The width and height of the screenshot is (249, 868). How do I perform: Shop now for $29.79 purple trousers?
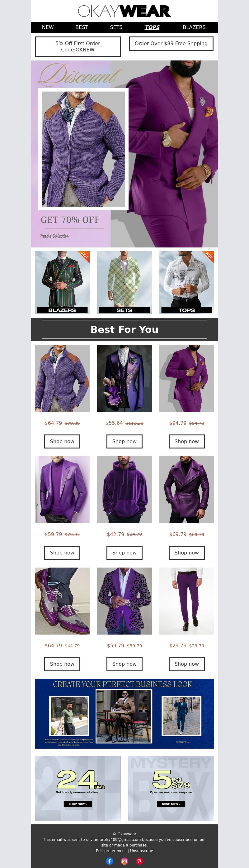[x=187, y=664]
